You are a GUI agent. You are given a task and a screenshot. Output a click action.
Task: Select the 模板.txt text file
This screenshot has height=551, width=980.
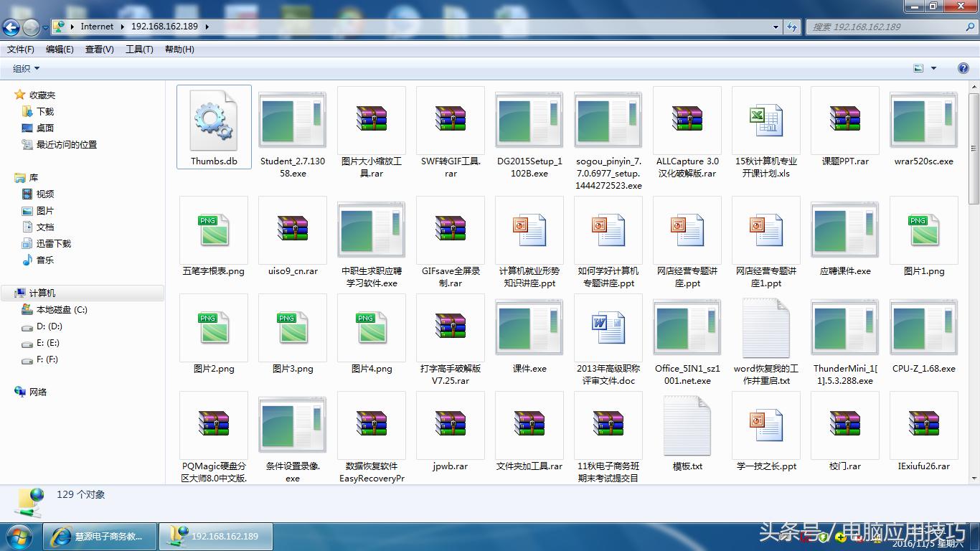[x=687, y=425]
